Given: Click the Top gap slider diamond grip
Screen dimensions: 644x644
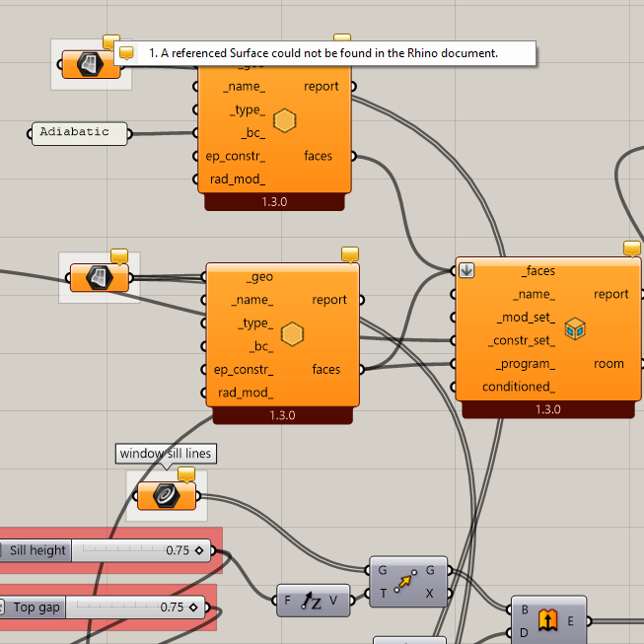Looking at the screenshot, I should 193,608.
